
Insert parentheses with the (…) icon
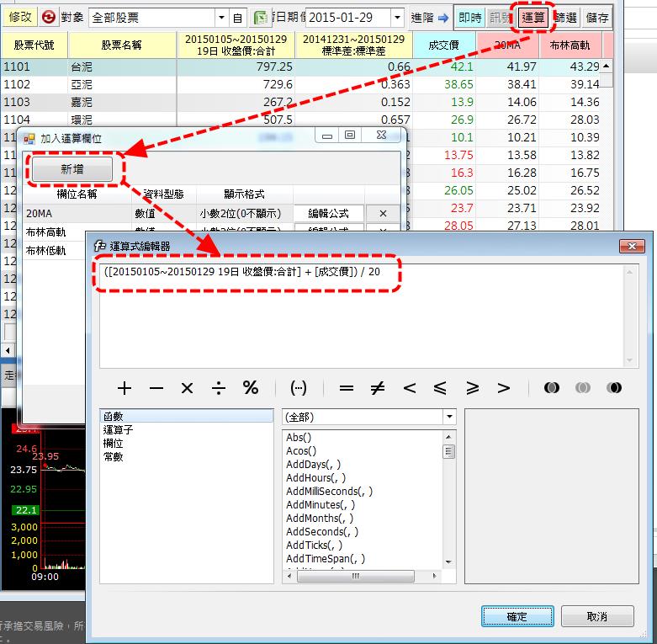pyautogui.click(x=298, y=388)
